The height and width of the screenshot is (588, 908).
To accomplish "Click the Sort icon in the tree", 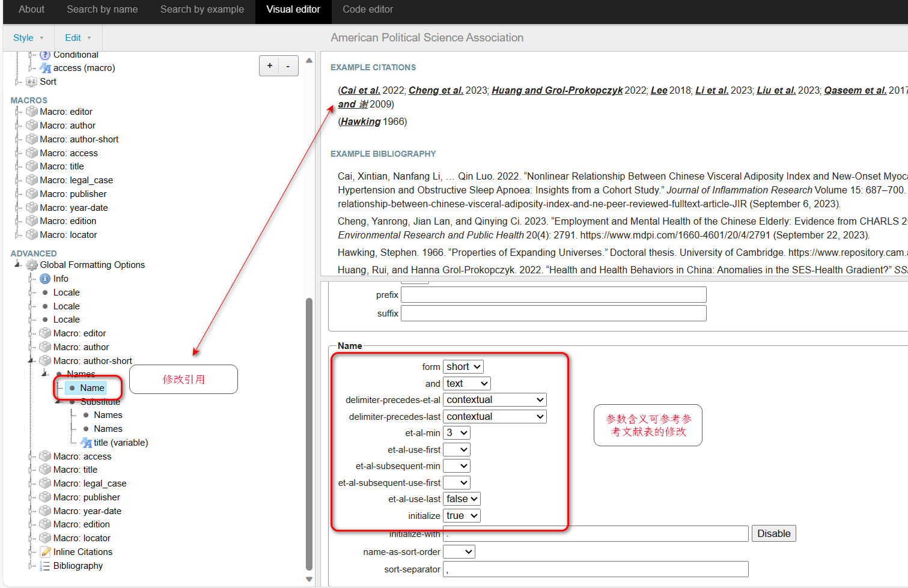I will pyautogui.click(x=32, y=82).
